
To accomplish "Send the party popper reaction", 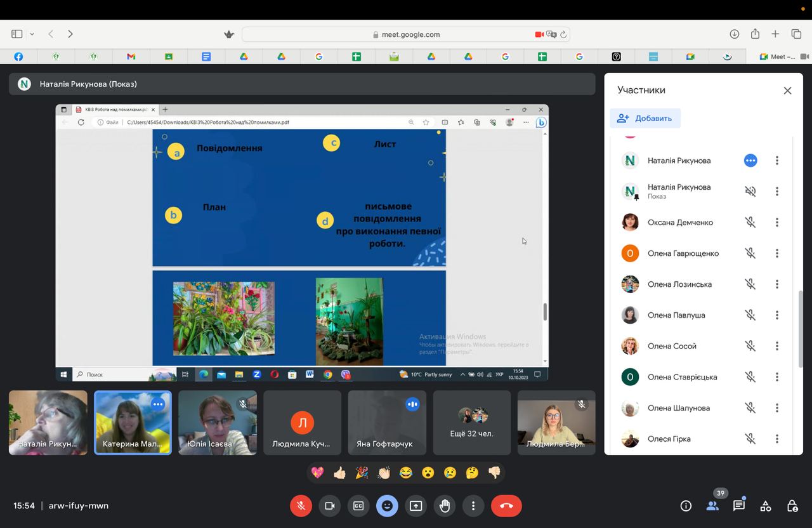I will pos(362,473).
